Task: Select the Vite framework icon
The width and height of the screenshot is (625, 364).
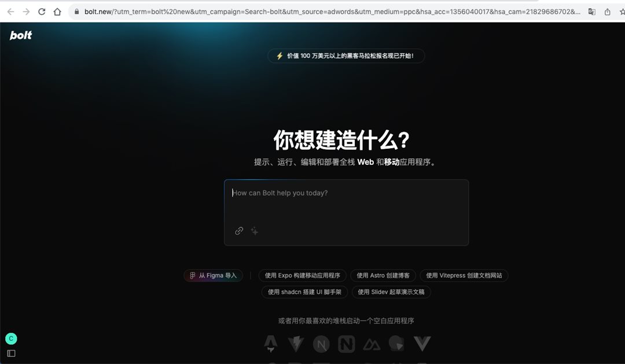Action: pos(296,344)
